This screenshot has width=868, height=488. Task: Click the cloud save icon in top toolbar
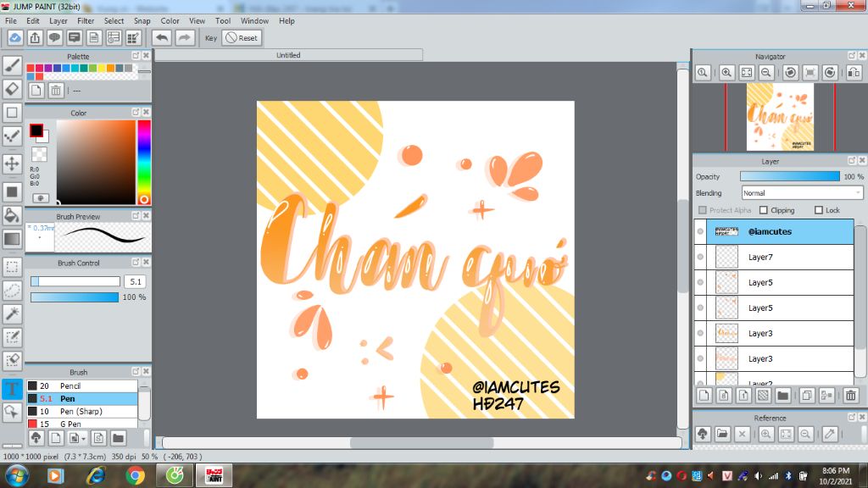tap(15, 37)
